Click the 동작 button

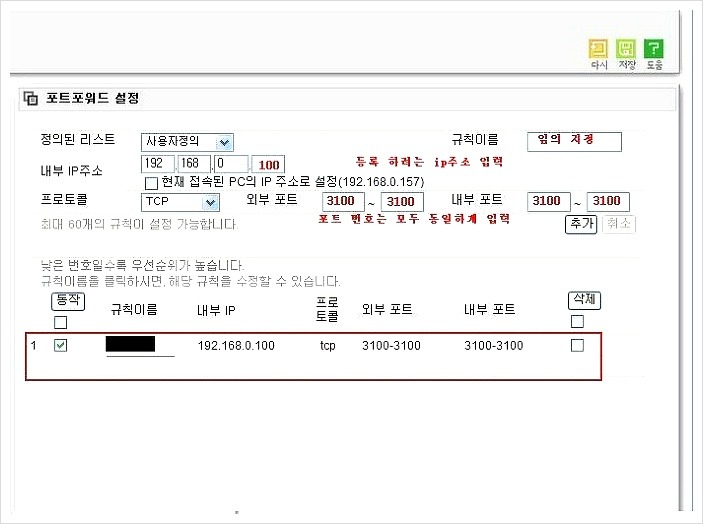coord(68,300)
